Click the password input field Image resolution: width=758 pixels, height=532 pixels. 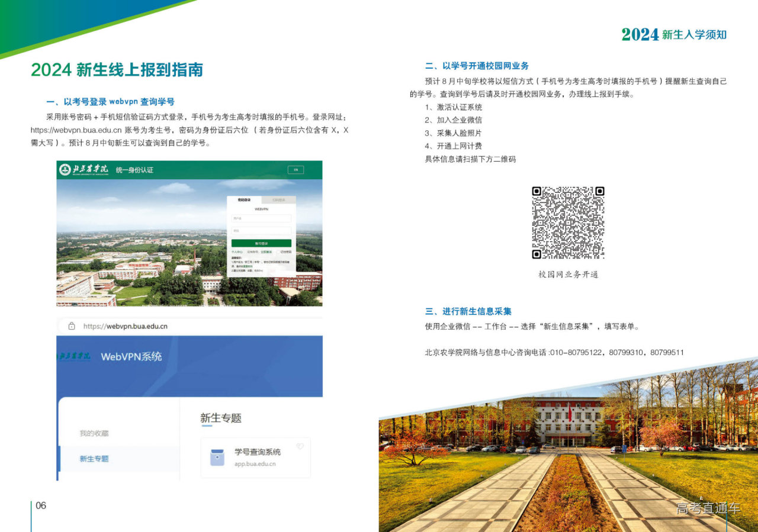click(x=261, y=230)
